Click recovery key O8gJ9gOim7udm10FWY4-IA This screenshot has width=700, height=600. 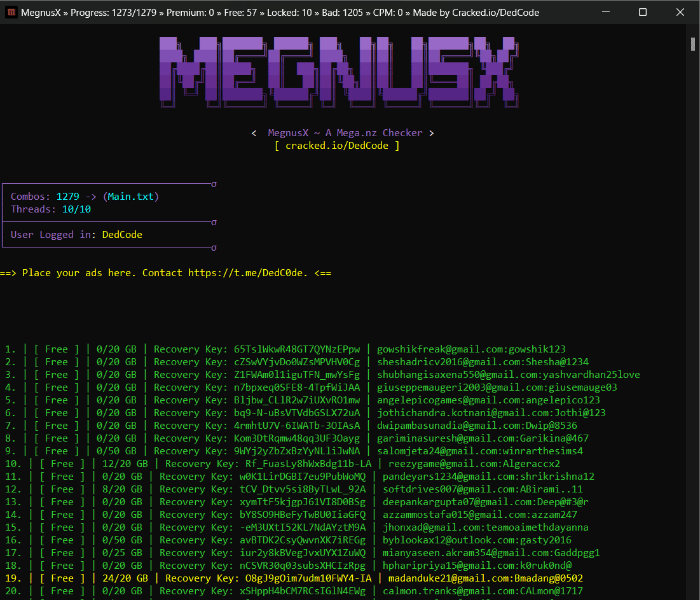click(308, 578)
